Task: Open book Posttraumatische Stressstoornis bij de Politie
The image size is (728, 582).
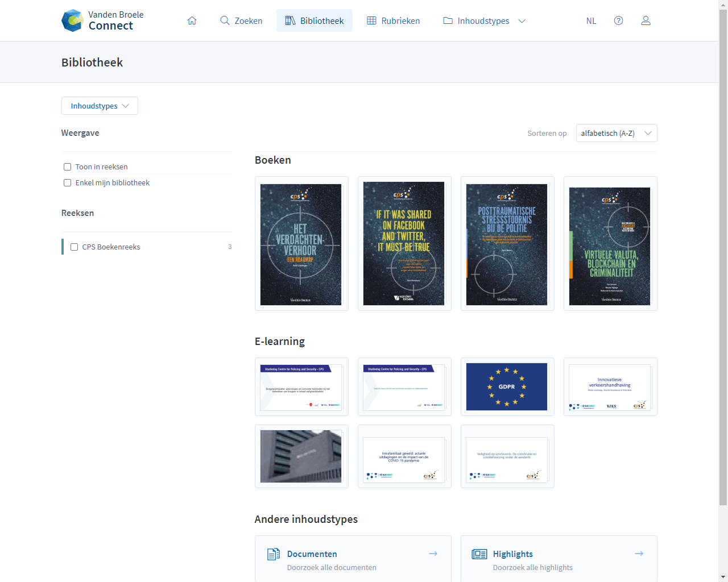Action: [507, 243]
